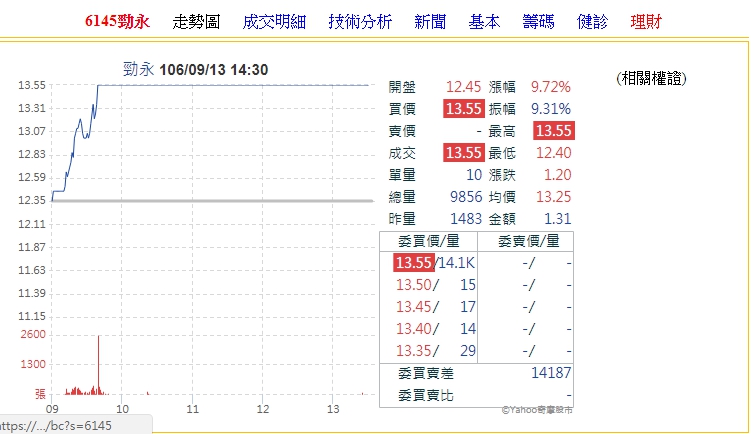Click the 漲幅 value 9.72%

point(551,87)
